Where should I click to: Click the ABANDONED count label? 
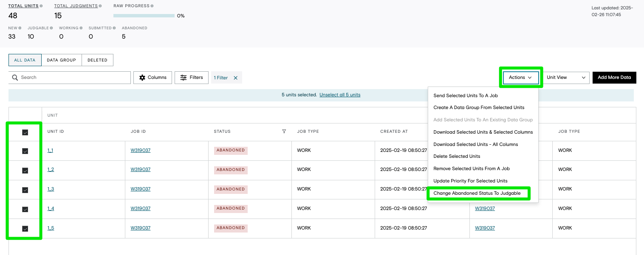point(135,28)
